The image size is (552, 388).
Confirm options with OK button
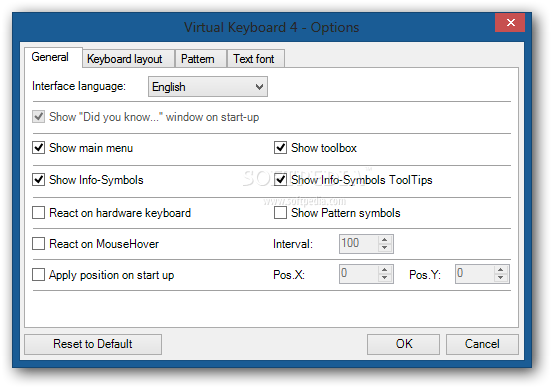tap(403, 344)
